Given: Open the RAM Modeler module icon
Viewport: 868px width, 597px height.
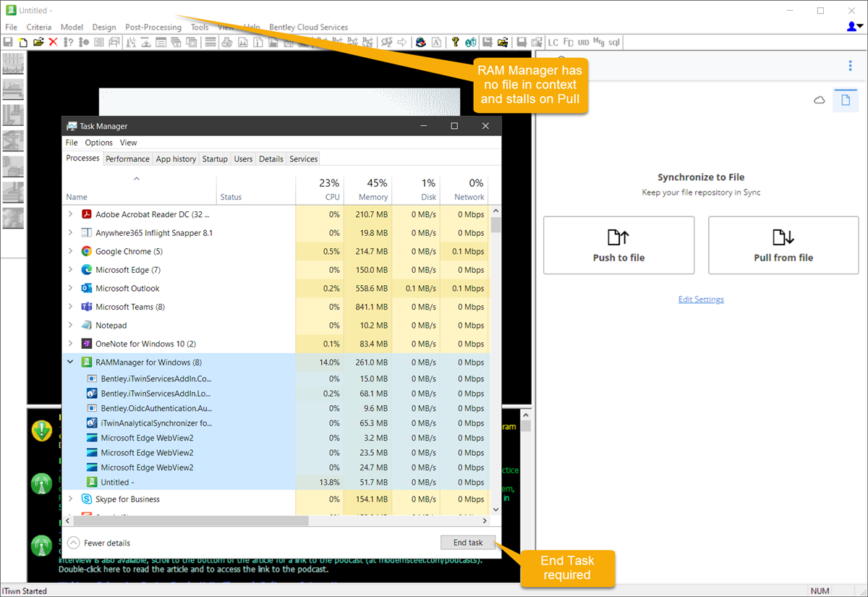Looking at the screenshot, I should tap(13, 64).
